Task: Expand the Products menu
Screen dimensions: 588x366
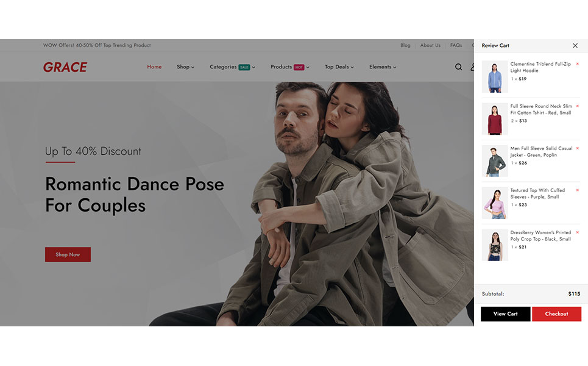Action: 289,67
